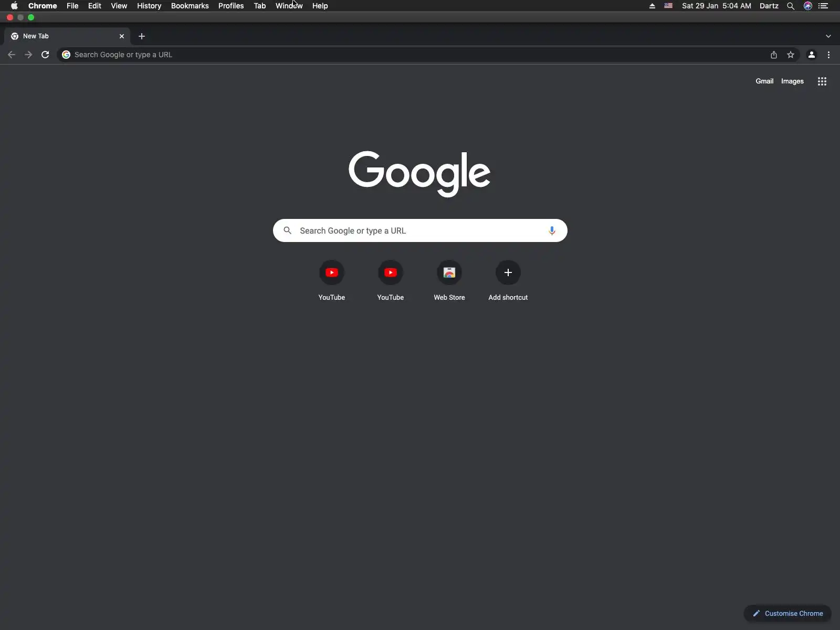The image size is (840, 630).
Task: Click the Google logo
Action: point(419,174)
